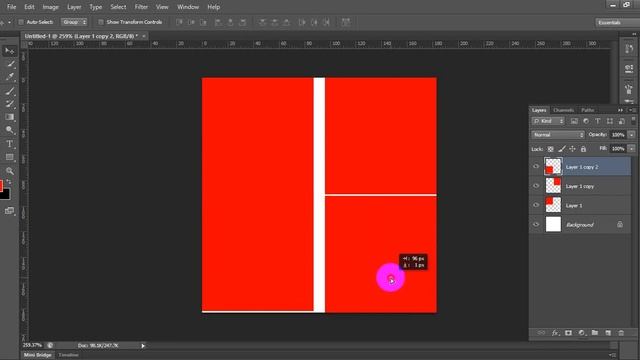This screenshot has width=640, height=360.
Task: Click the red foreground color swatch
Action: tap(1, 185)
